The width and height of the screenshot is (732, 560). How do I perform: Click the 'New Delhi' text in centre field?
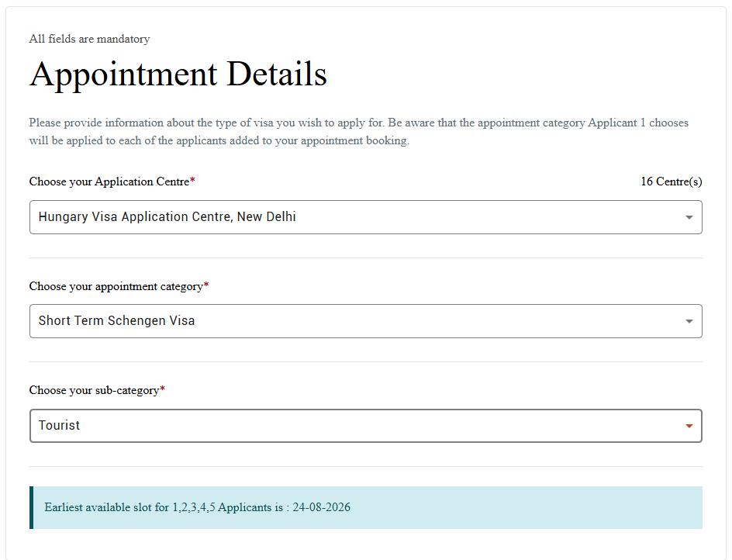click(x=266, y=216)
